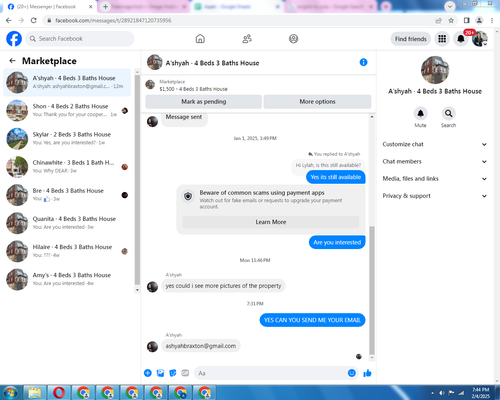Open the Groups icon in top navigation
500x400 pixels.
coord(293,39)
